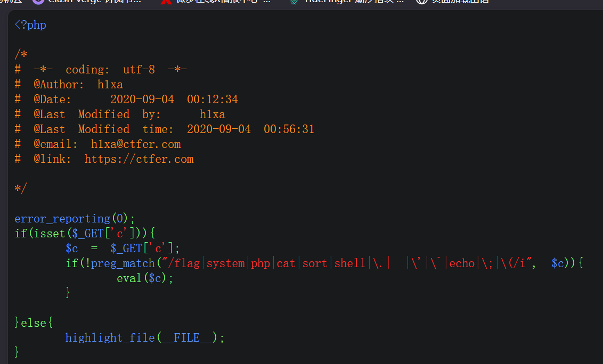603x364 pixels.
Task: Click the "preg_match" function name
Action: 123,263
